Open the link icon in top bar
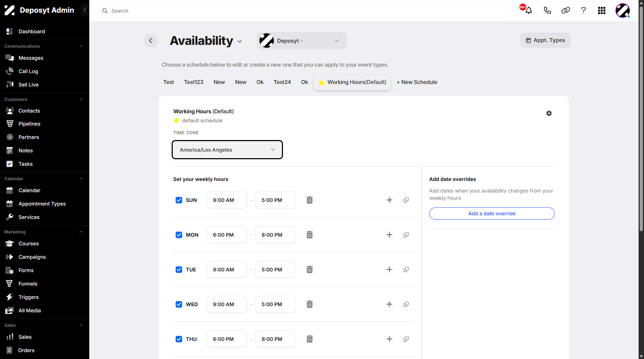The image size is (644, 359). (x=566, y=10)
